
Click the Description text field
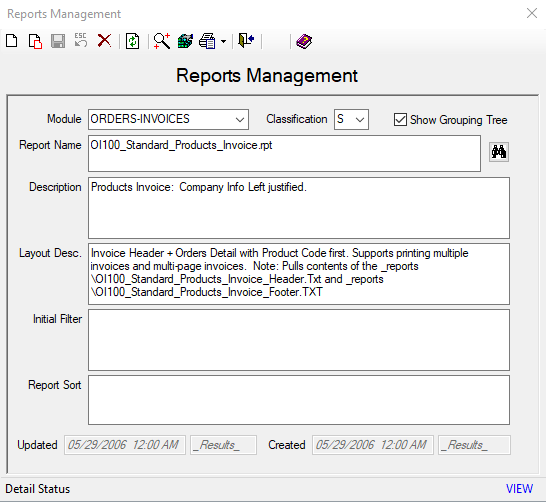(299, 208)
